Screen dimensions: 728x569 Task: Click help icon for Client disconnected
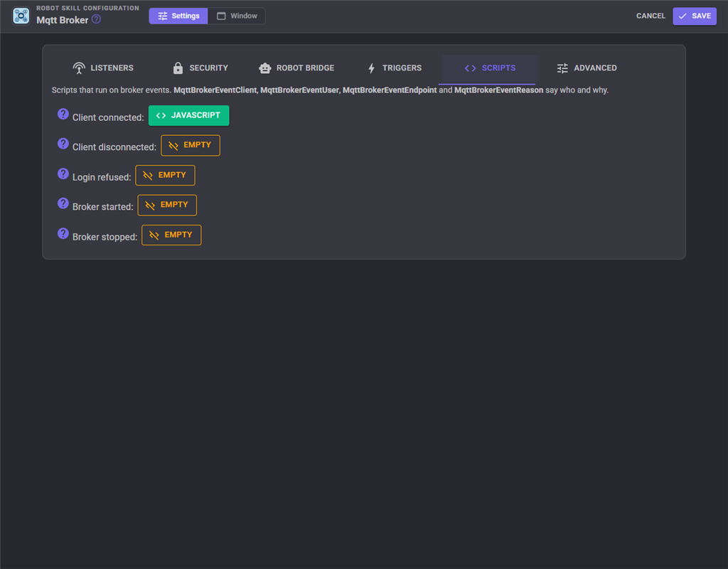pos(63,144)
